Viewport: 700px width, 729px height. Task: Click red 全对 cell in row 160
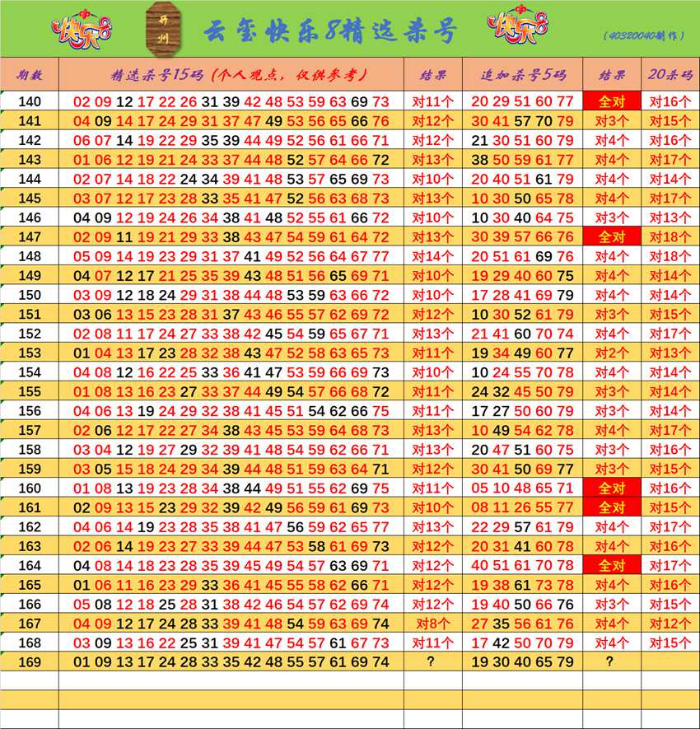pyautogui.click(x=612, y=488)
